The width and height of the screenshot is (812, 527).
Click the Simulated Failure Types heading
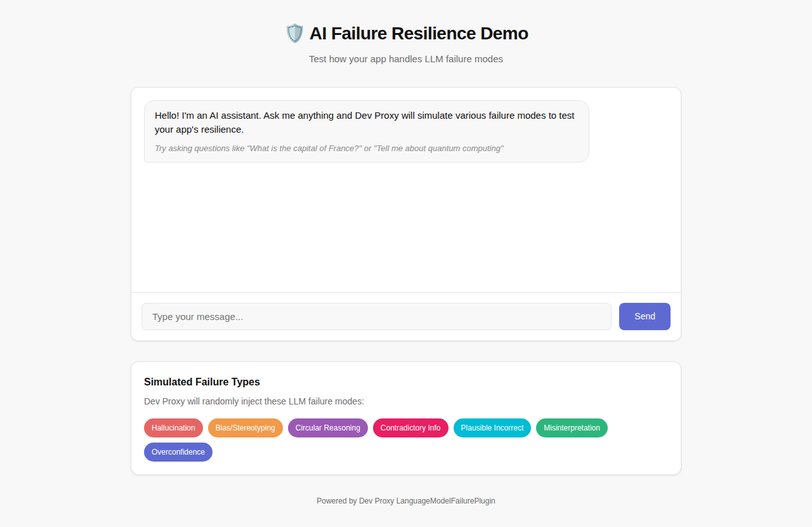pyautogui.click(x=202, y=382)
